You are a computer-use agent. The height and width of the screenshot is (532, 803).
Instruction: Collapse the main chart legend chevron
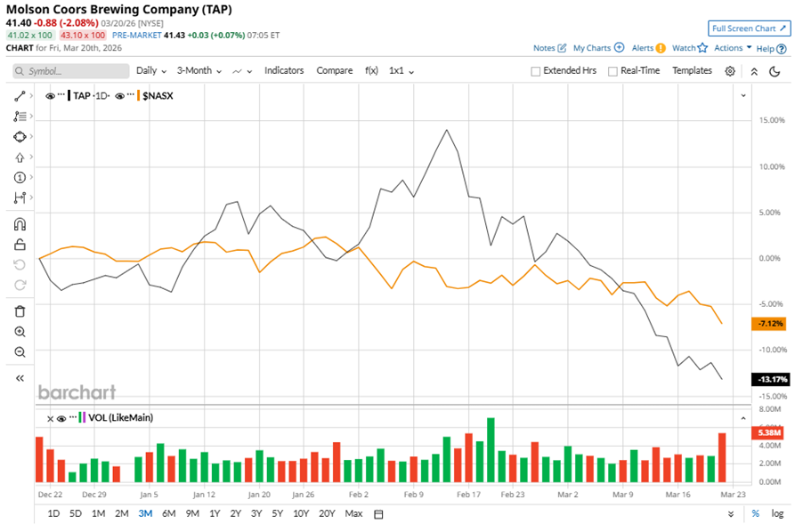point(743,96)
